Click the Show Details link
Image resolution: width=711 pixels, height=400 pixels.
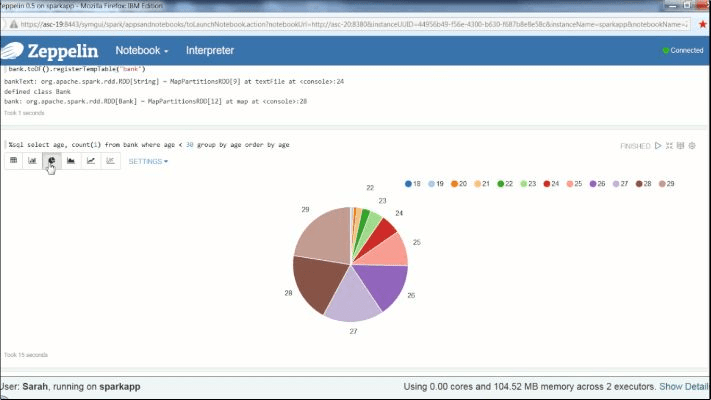pos(684,386)
